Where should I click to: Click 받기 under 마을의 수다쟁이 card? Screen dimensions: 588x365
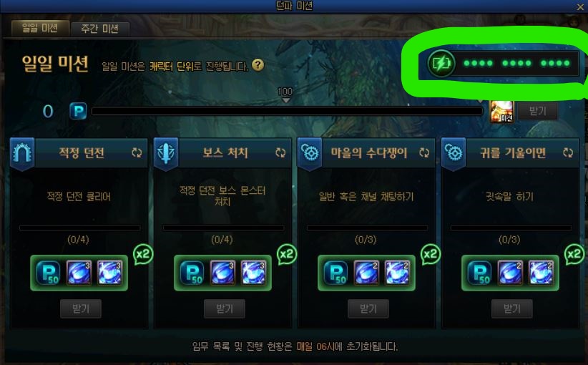click(x=368, y=308)
